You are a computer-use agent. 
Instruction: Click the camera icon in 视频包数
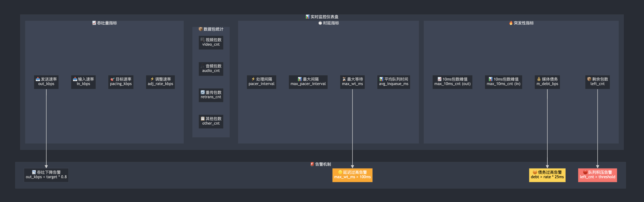point(202,40)
